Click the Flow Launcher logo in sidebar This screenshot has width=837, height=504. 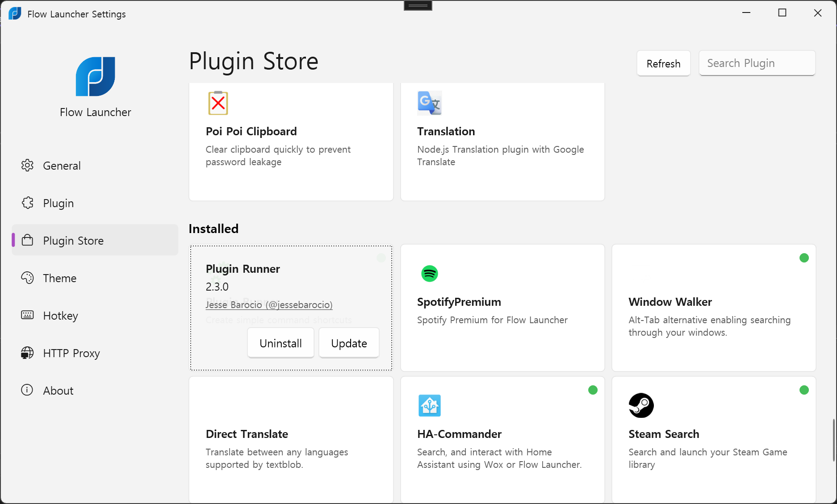click(96, 76)
